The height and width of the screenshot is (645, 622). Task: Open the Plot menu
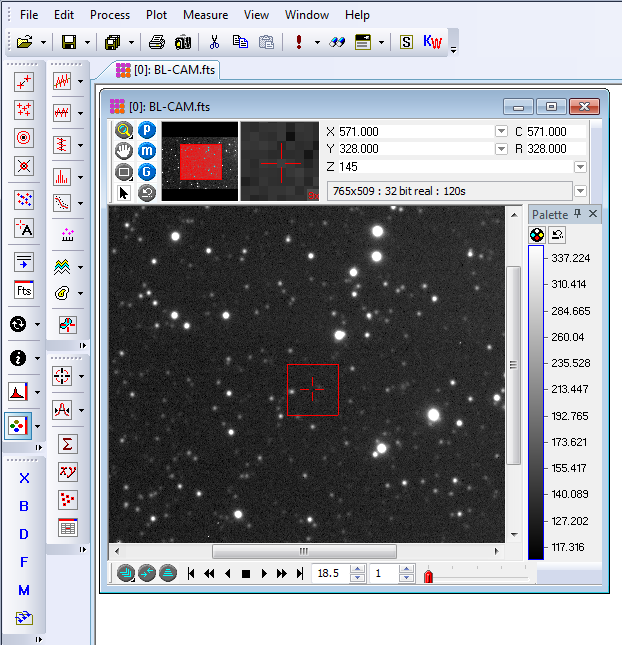156,15
